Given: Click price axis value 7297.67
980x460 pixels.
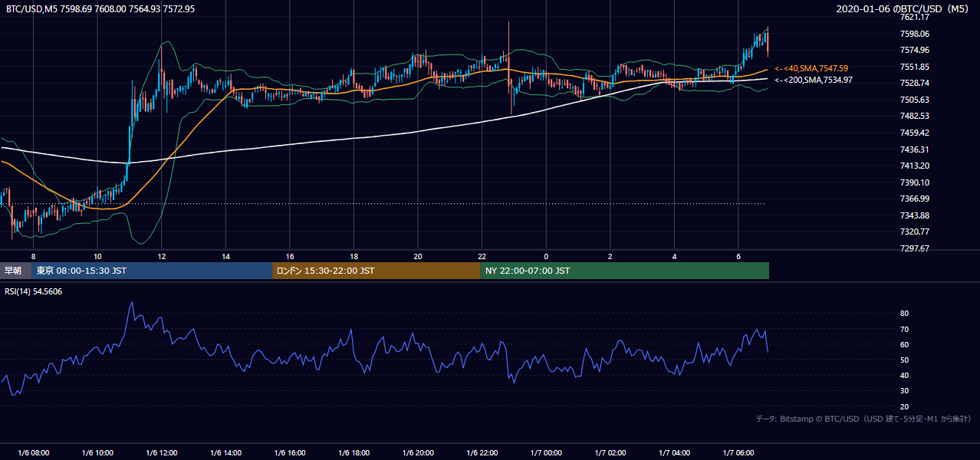Looking at the screenshot, I should click(x=915, y=248).
